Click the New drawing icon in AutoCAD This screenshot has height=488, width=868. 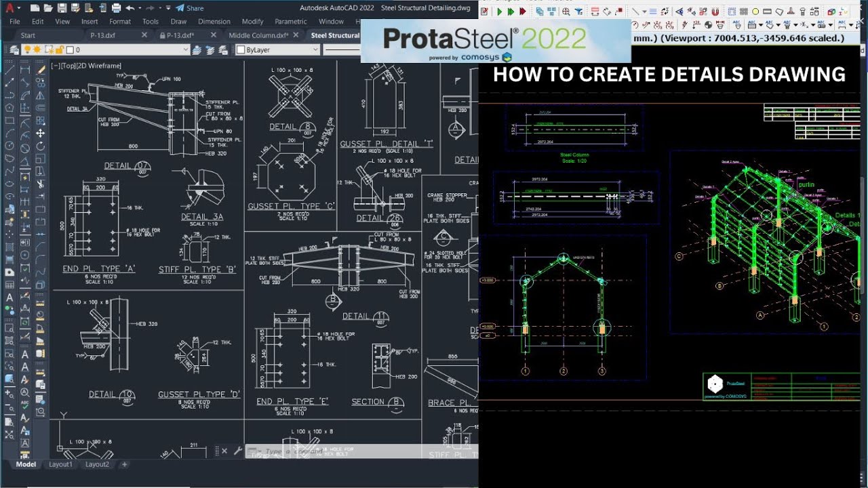35,8
